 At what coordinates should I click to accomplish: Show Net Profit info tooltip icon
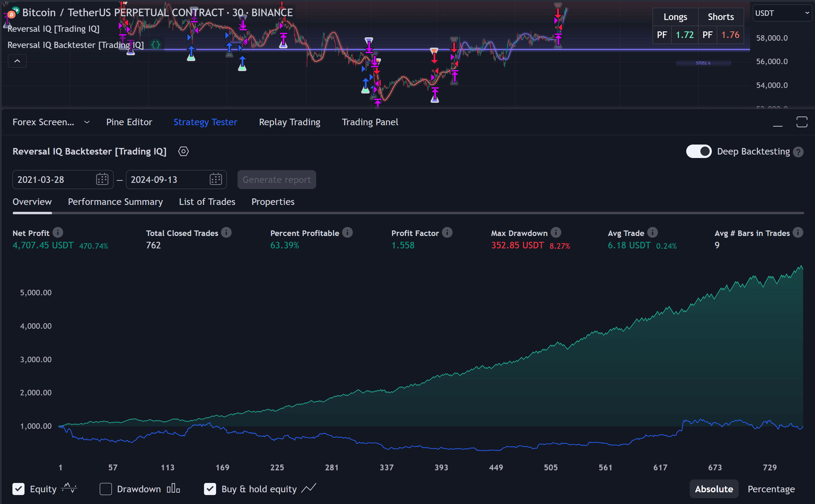pos(58,233)
